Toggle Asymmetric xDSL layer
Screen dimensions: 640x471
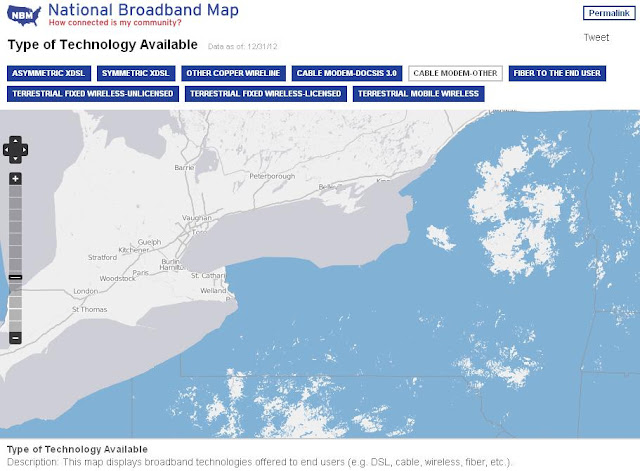pyautogui.click(x=49, y=73)
